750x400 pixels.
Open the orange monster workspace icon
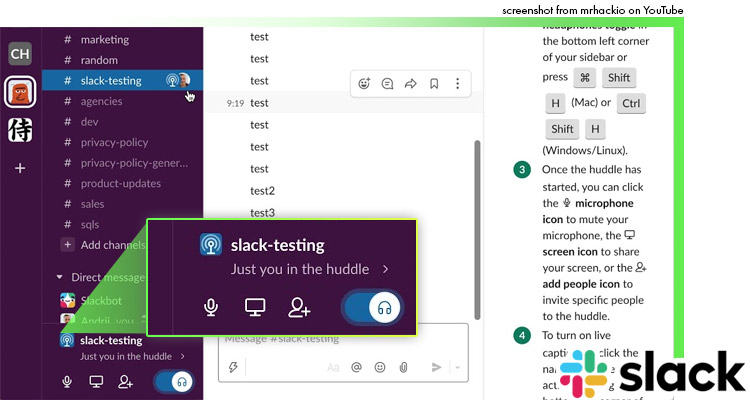[x=20, y=91]
